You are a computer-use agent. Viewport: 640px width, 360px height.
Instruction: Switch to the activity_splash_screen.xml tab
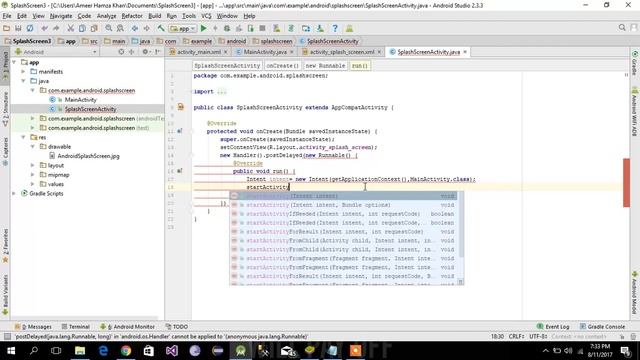[x=342, y=52]
